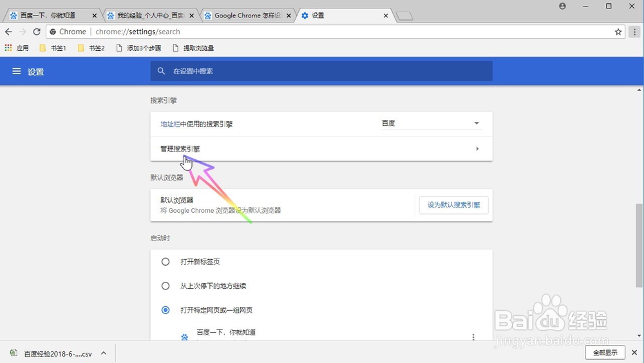This screenshot has height=363, width=644.
Task: Select 打开特定网页或一组网页 radio option
Action: pyautogui.click(x=166, y=310)
